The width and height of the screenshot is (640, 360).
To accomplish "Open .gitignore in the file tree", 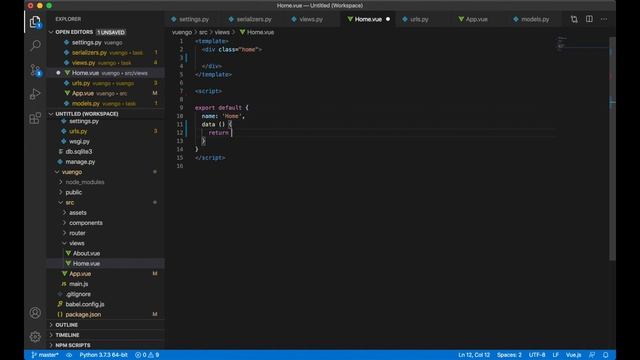I will click(78, 294).
